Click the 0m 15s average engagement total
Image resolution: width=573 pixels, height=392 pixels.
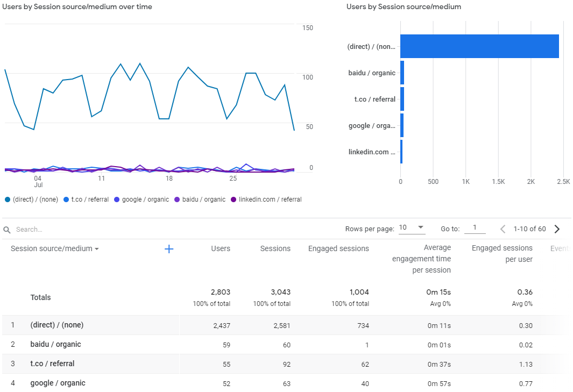tap(438, 293)
